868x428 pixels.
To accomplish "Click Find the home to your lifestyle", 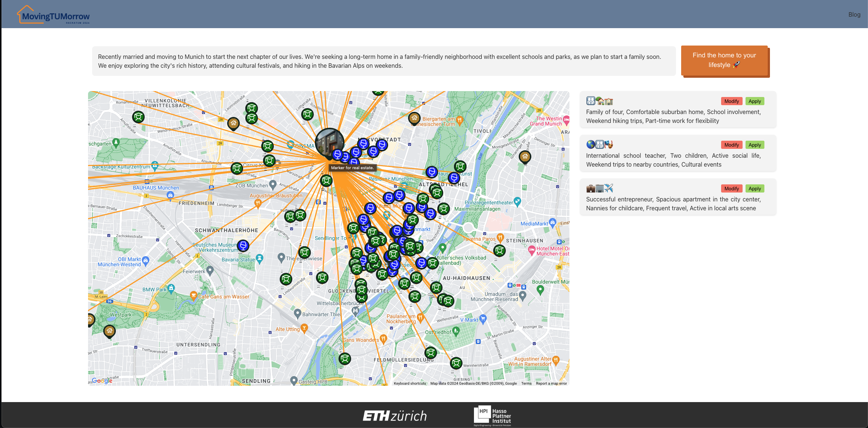I will pyautogui.click(x=724, y=60).
